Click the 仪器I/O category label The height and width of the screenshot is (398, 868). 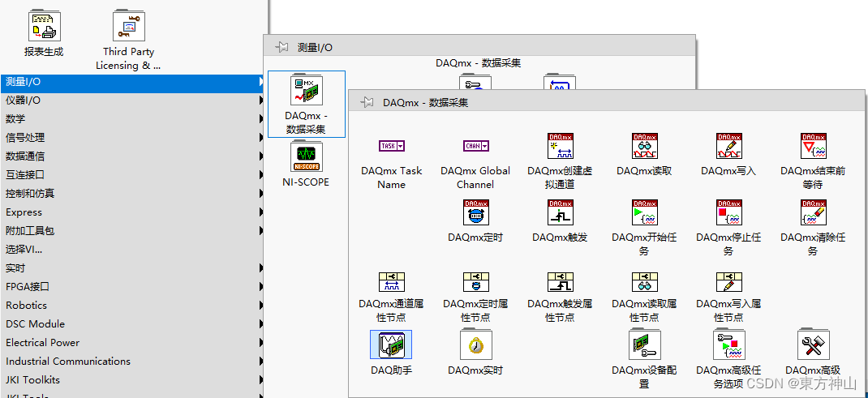(x=24, y=101)
